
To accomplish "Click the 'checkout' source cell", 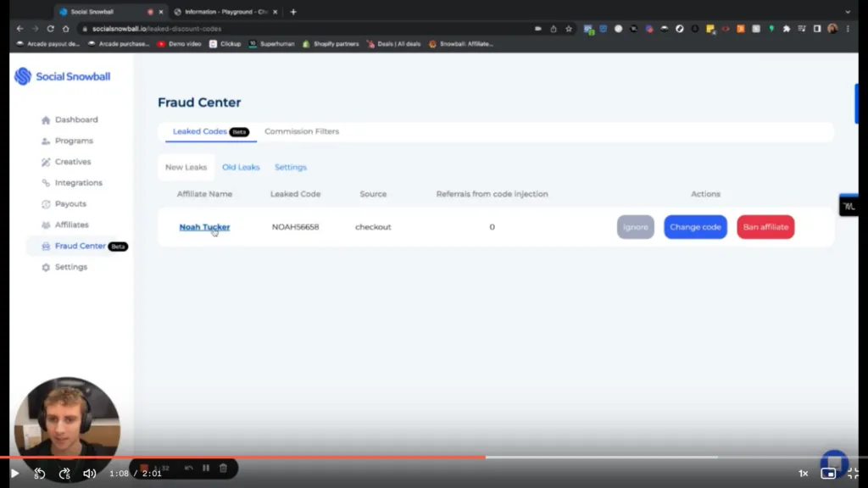I will click(x=373, y=227).
